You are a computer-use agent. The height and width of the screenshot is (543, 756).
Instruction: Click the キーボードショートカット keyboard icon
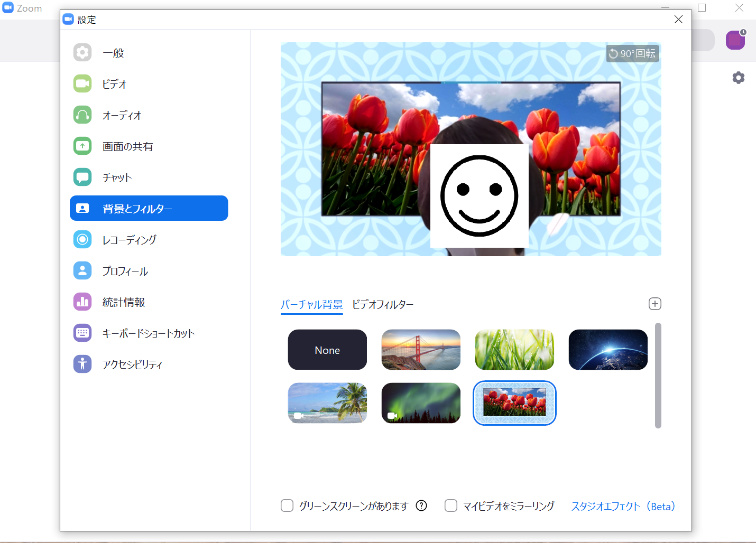82,333
